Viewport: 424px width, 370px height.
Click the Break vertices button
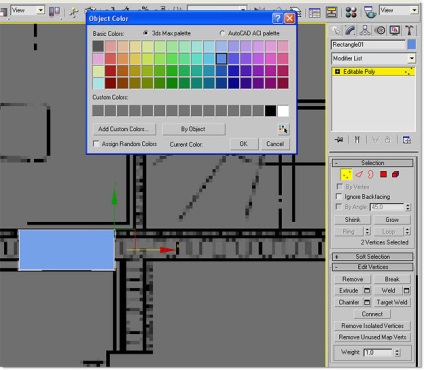click(392, 279)
